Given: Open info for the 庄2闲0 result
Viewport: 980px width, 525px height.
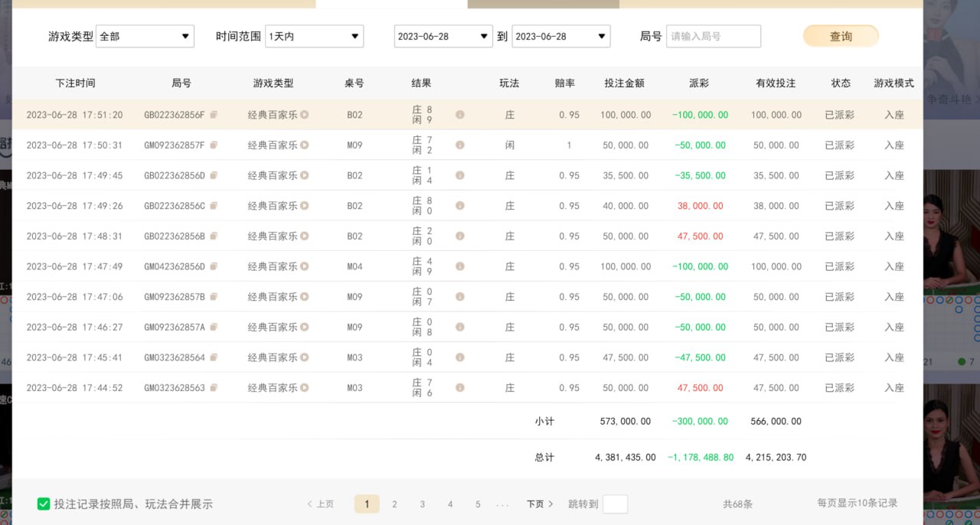Looking at the screenshot, I should click(x=459, y=236).
